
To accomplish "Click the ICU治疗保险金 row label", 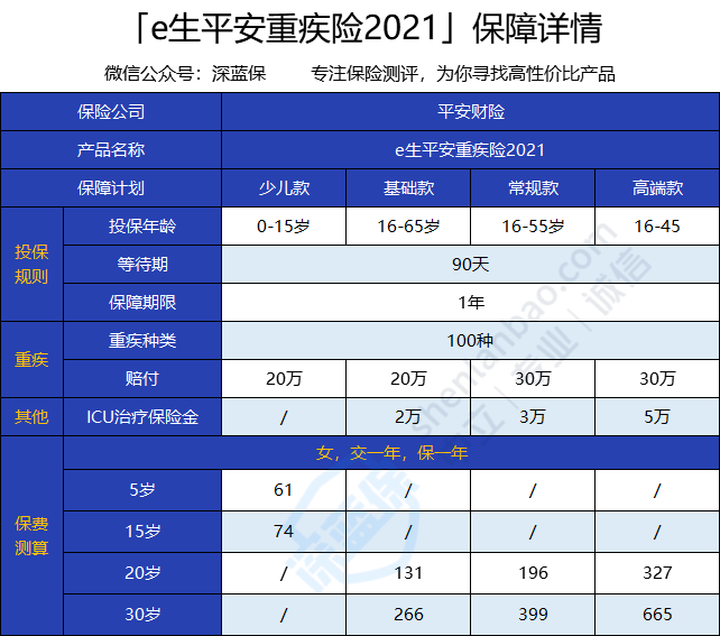I will click(x=142, y=416).
